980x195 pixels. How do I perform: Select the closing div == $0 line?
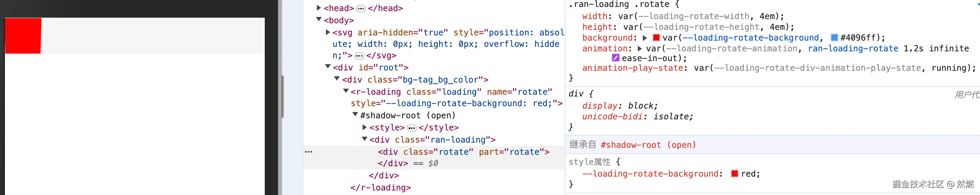tap(408, 163)
